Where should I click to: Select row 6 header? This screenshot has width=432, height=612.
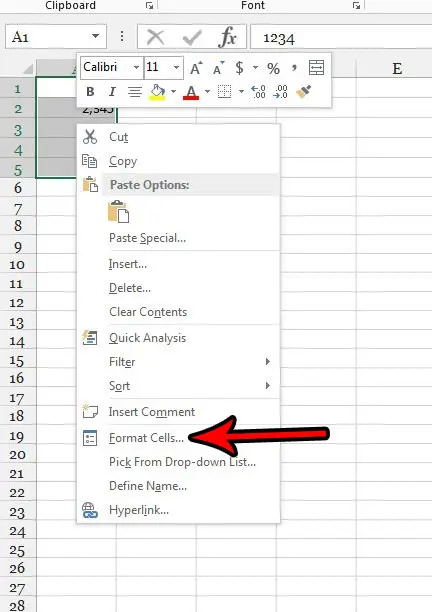pos(18,188)
